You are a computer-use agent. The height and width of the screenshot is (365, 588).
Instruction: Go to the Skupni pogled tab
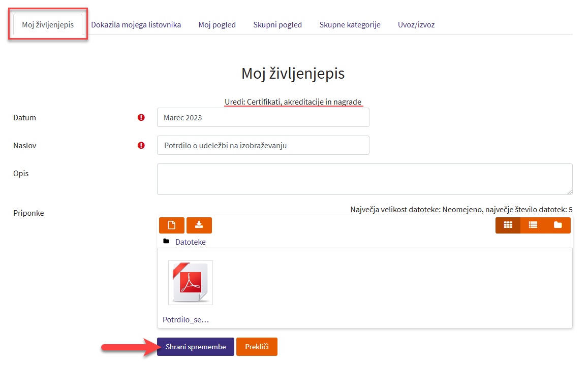(277, 24)
